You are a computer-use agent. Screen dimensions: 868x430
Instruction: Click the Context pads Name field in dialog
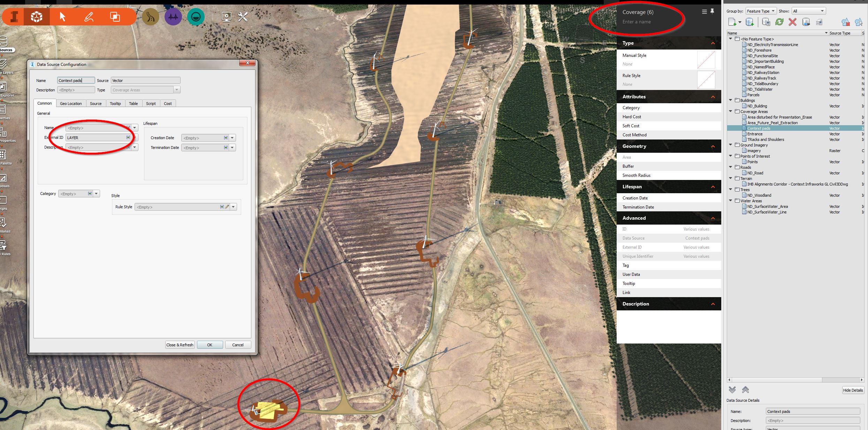[76, 81]
